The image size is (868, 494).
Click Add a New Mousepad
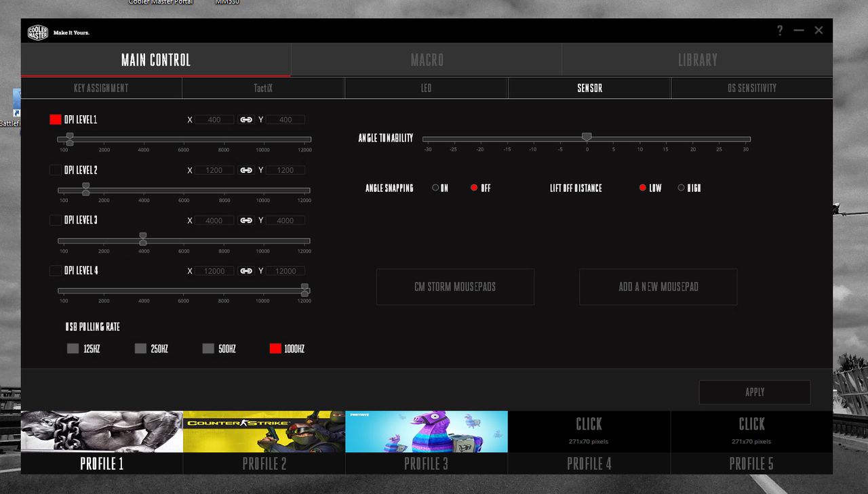click(658, 287)
